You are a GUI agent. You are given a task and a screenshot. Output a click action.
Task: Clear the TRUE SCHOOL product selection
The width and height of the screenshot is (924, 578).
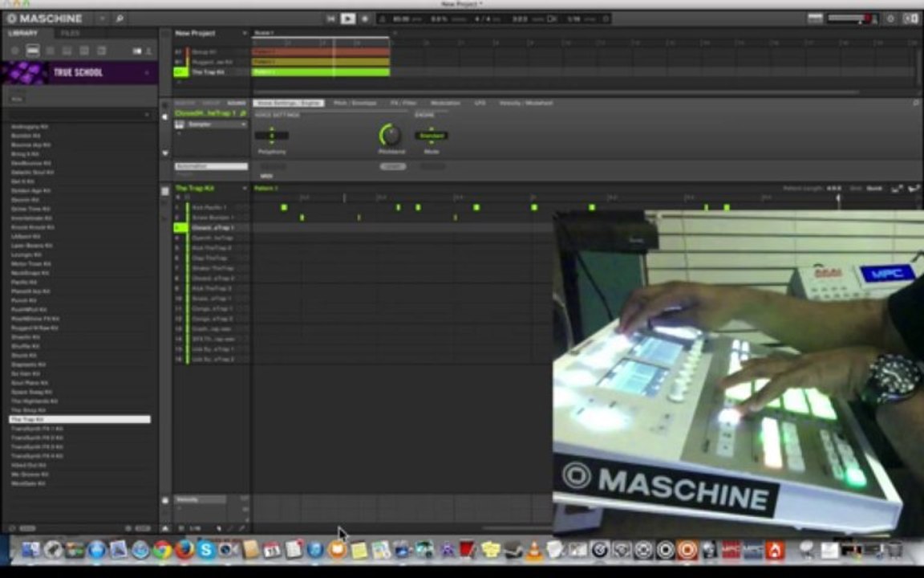pyautogui.click(x=148, y=72)
